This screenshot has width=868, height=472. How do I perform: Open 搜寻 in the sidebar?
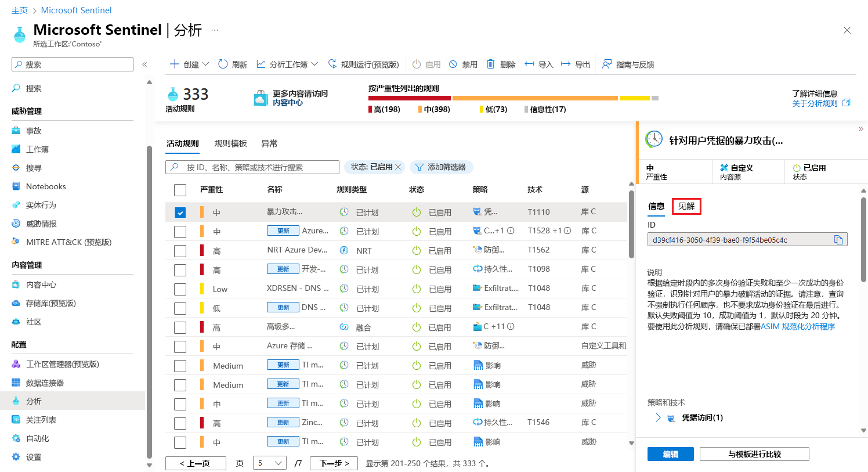(x=34, y=168)
